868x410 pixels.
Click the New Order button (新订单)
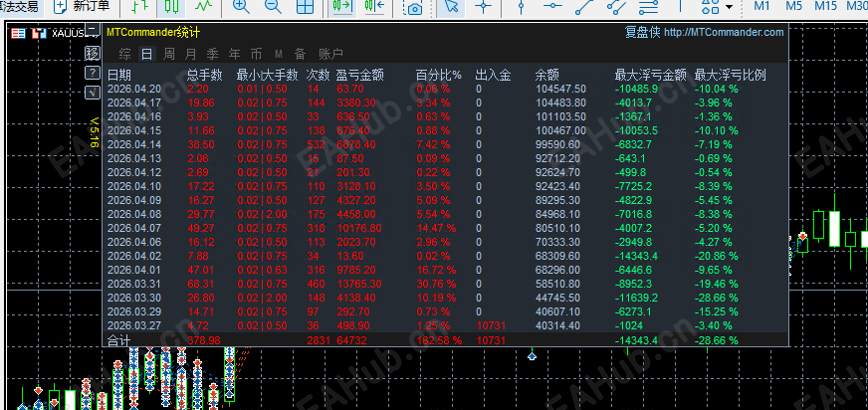click(x=84, y=6)
